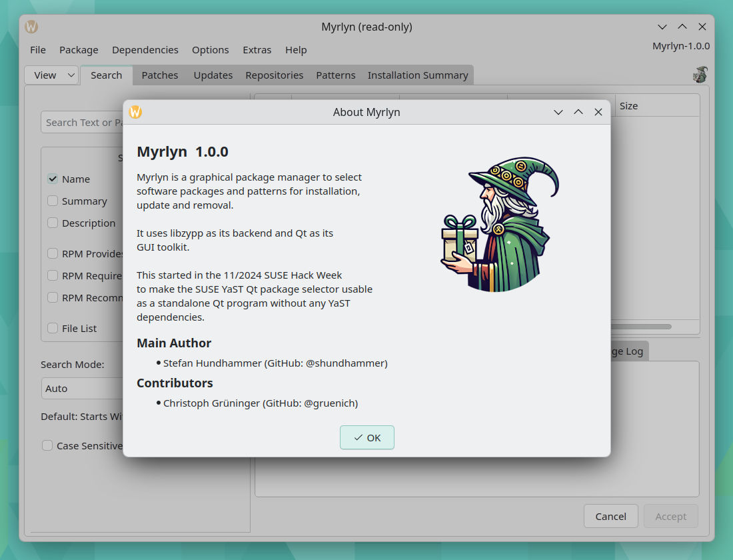Screen dimensions: 733x560
Task: Enable the Summary search checkbox
Action: (51, 201)
